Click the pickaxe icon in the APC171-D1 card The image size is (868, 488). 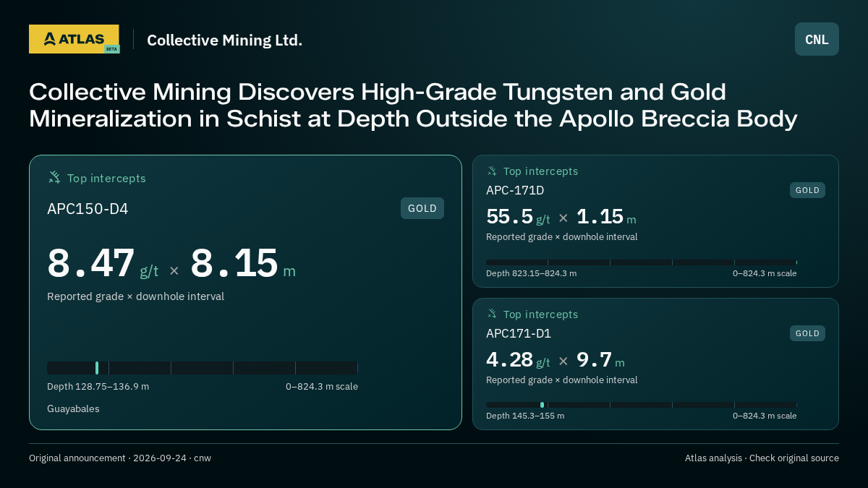[x=492, y=314]
